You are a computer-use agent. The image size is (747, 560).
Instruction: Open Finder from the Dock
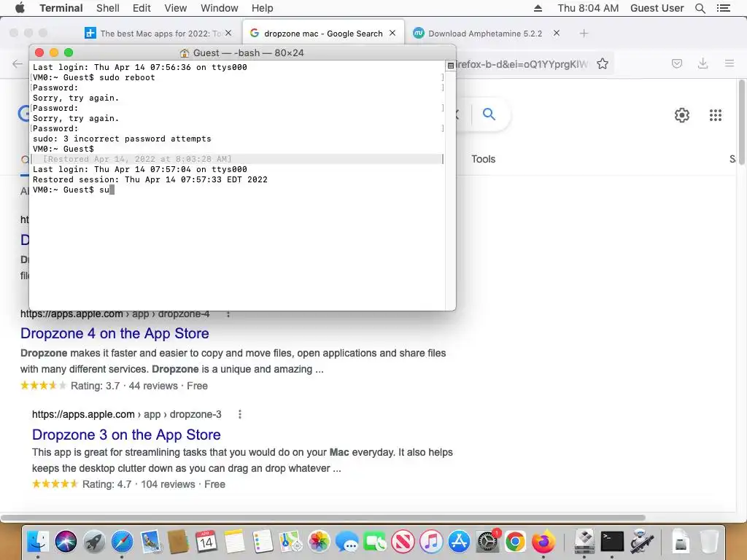(38, 542)
